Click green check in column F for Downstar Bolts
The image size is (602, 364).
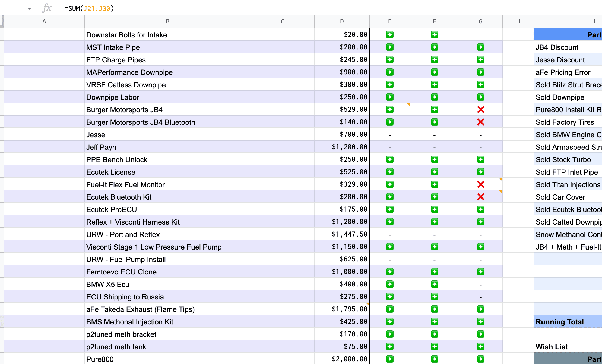click(435, 35)
